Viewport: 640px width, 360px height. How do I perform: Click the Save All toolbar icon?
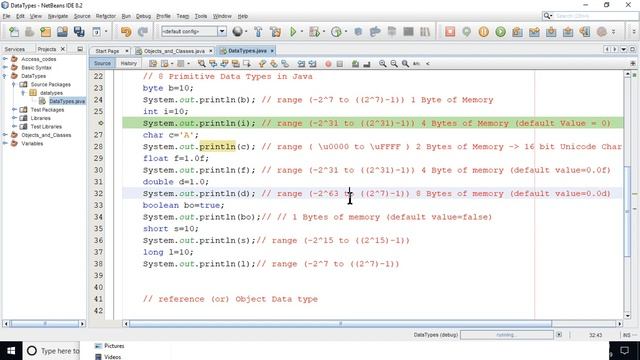click(x=79, y=32)
